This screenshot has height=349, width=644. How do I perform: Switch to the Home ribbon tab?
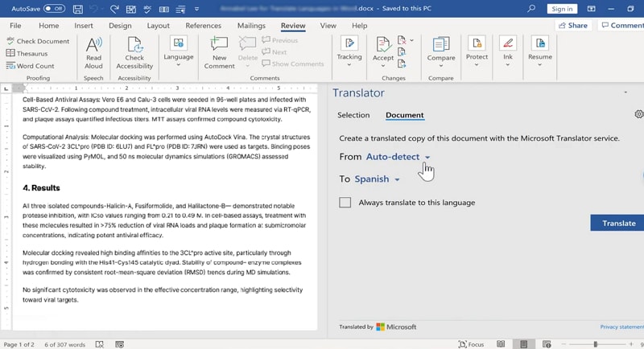(49, 26)
